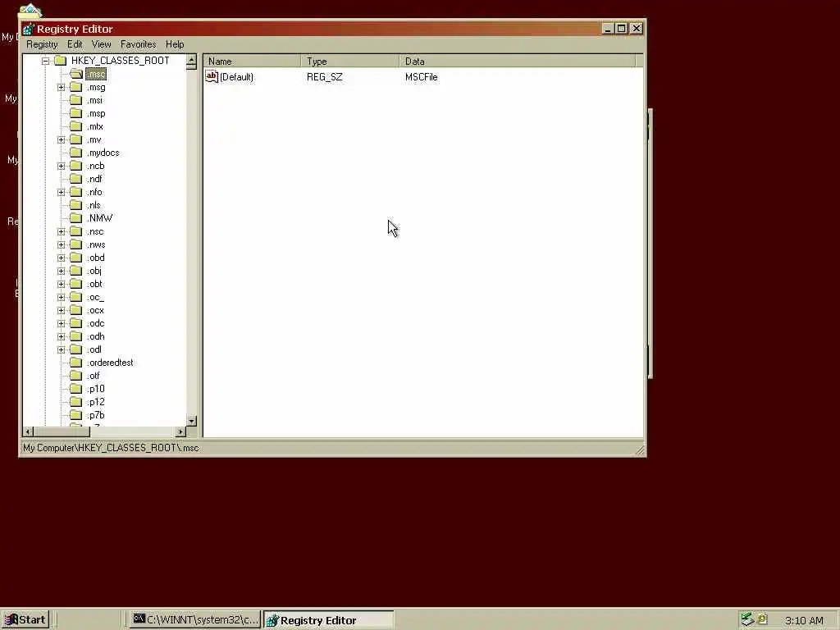Open the Start menu
This screenshot has height=630, width=840.
click(x=25, y=620)
